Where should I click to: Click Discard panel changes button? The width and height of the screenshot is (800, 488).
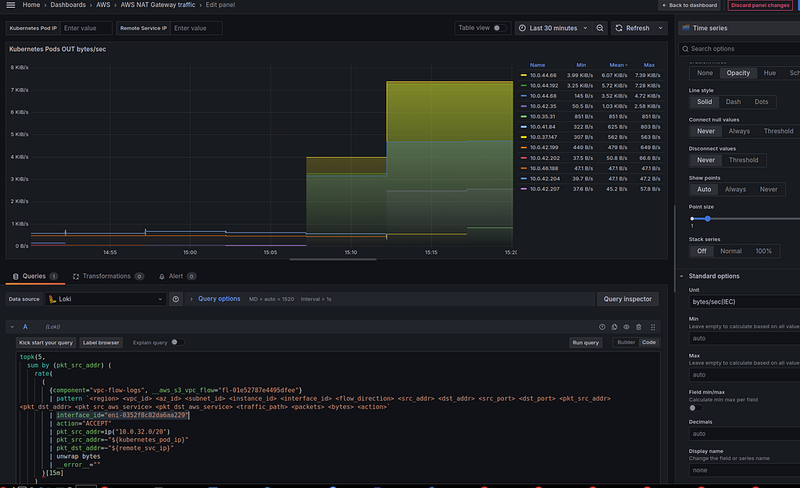[x=760, y=5]
